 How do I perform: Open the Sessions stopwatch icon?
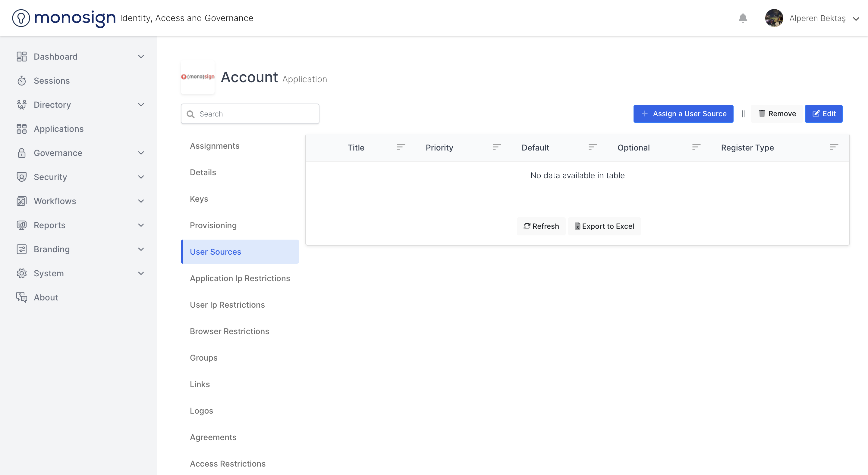(x=22, y=81)
